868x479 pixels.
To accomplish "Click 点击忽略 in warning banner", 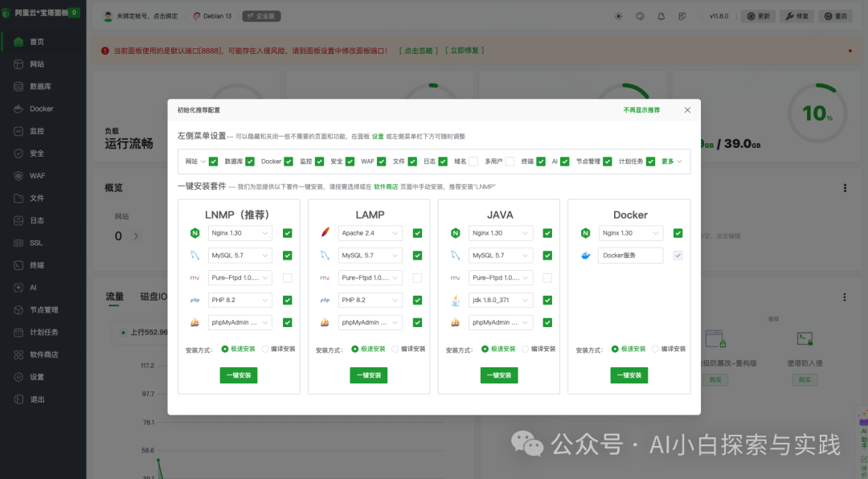I will [419, 51].
